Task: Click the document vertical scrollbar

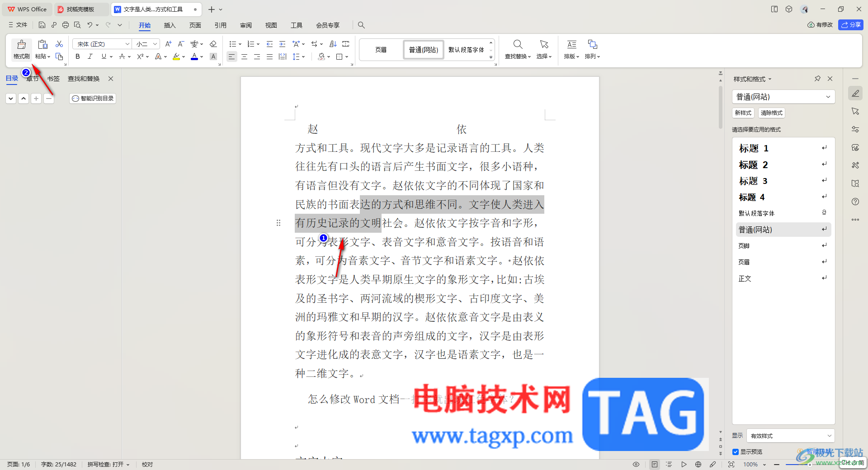Action: coord(721,107)
